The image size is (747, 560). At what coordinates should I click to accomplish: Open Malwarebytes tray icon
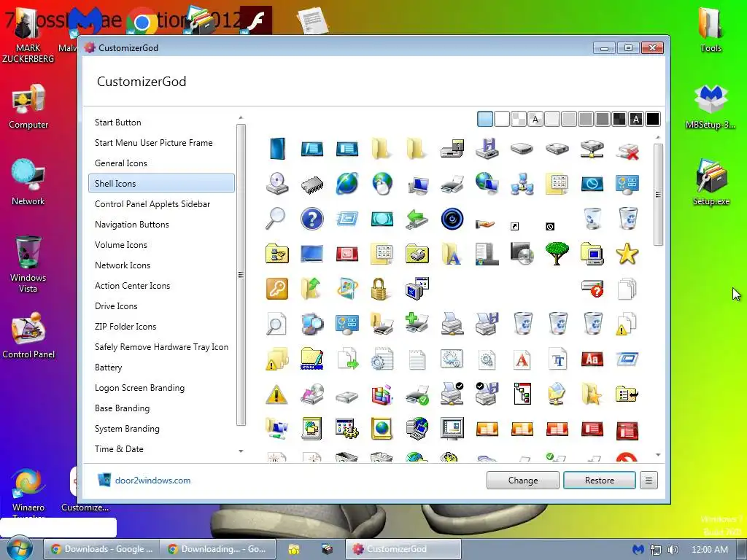(x=638, y=550)
